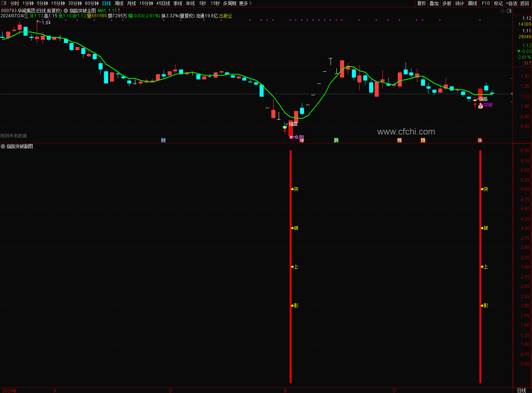Click the 标记 mark button
Image resolution: width=532 pixels, height=393 pixels.
(x=498, y=3)
